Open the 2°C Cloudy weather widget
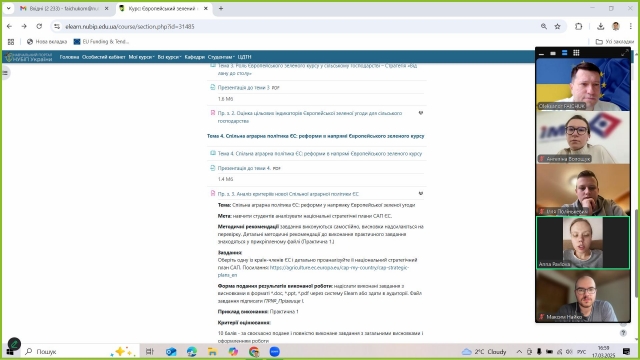 pos(484,351)
